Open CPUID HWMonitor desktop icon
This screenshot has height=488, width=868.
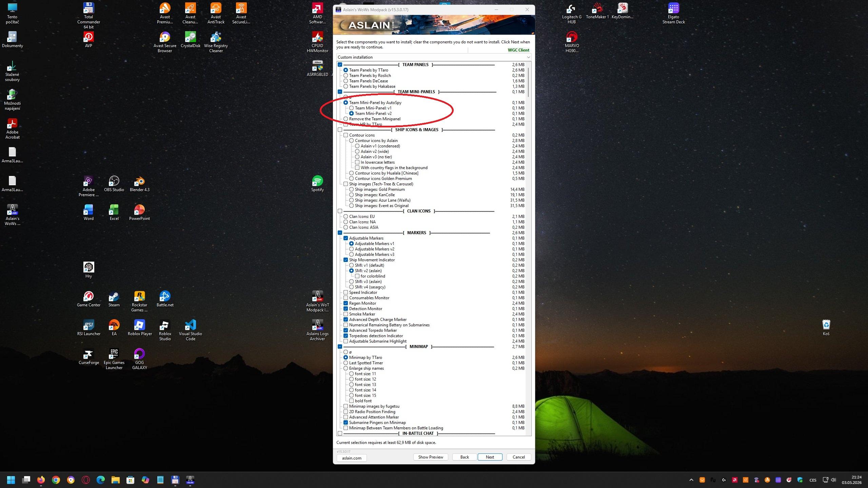click(317, 42)
